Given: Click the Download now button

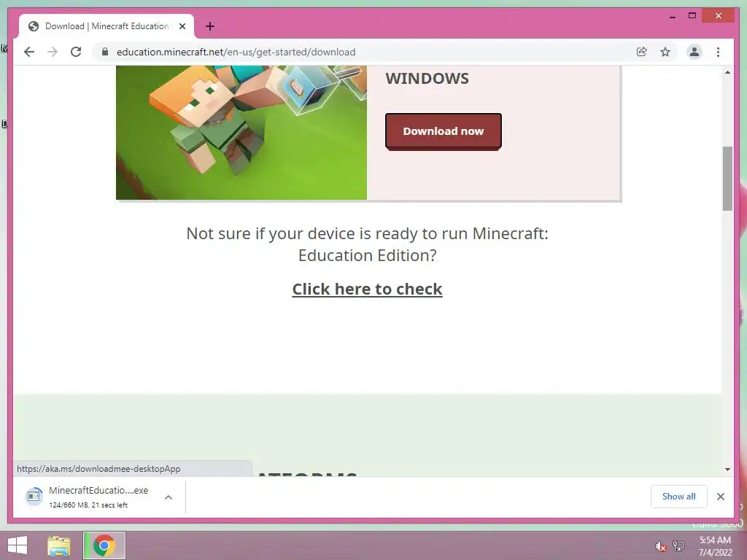Looking at the screenshot, I should [x=443, y=131].
